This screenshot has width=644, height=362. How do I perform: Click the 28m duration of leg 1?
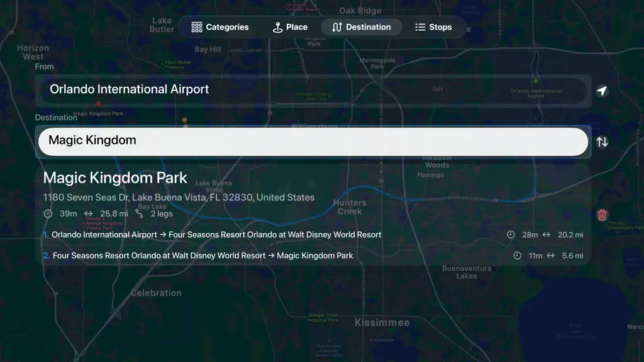click(x=530, y=235)
